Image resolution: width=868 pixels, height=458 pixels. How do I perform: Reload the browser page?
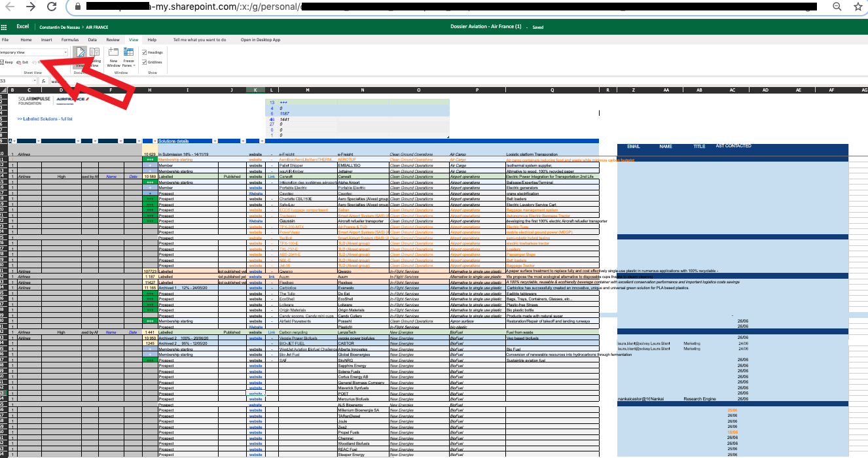click(x=52, y=7)
